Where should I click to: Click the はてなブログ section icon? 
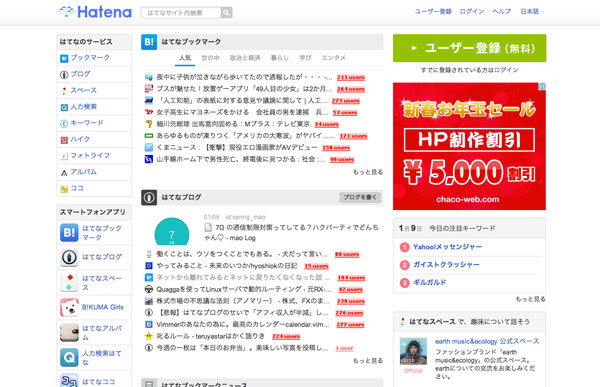pos(149,198)
